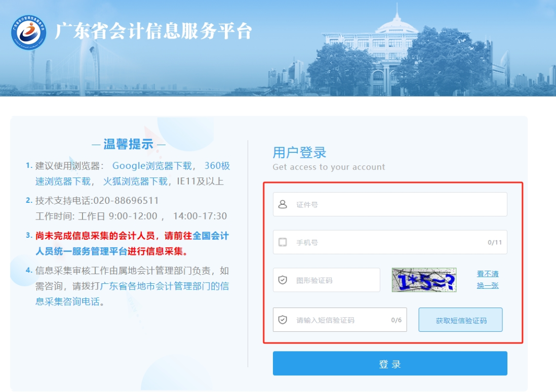Click the captcha image showing the math puzzle

[x=424, y=280]
